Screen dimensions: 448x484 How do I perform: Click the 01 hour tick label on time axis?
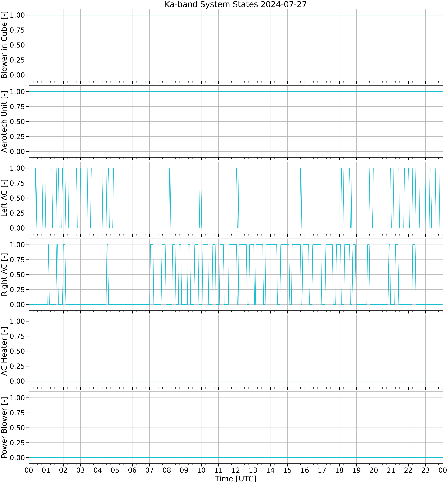coord(46,470)
